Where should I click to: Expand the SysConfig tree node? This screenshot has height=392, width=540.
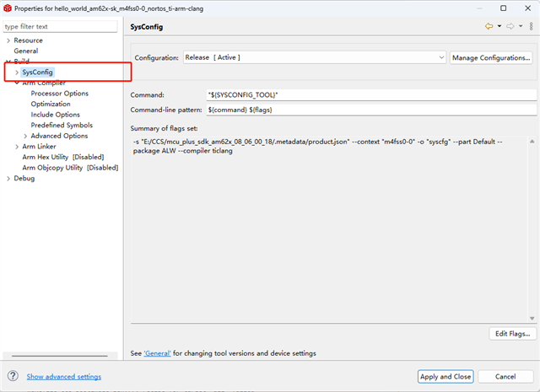pos(17,72)
